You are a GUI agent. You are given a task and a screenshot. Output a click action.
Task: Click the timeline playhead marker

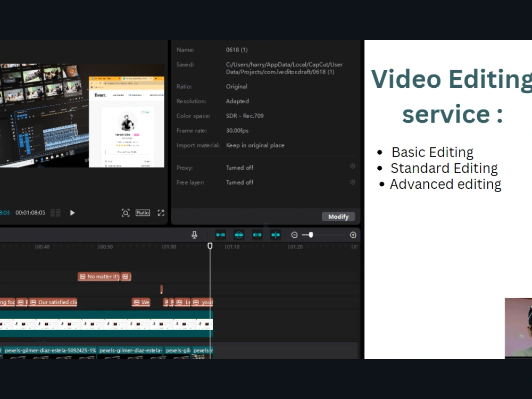pyautogui.click(x=210, y=246)
